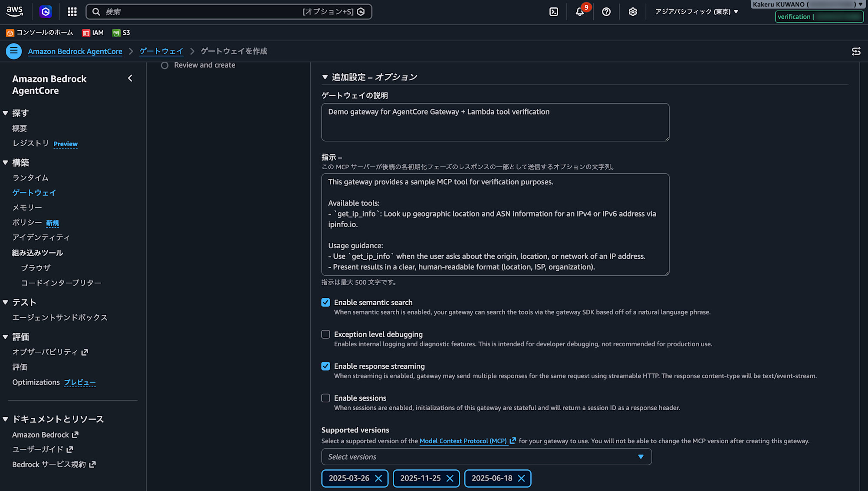
Task: Edit the 指示 instructions text area
Action: [495, 224]
